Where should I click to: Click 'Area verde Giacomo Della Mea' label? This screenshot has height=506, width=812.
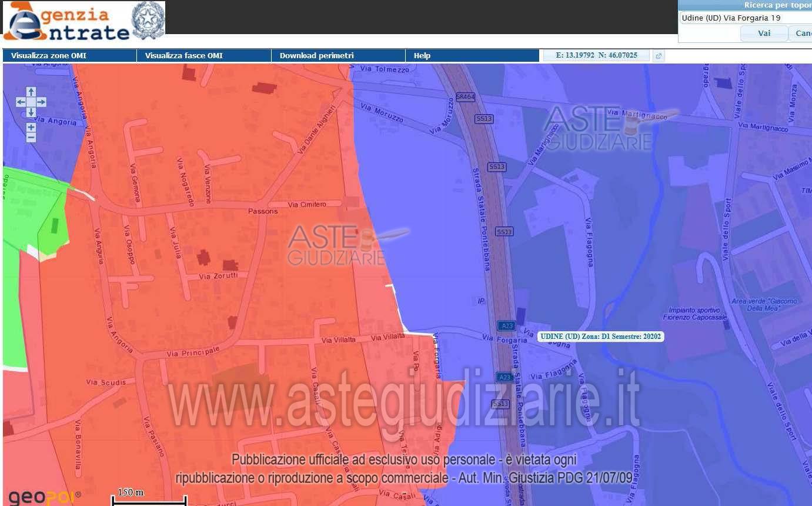click(764, 304)
